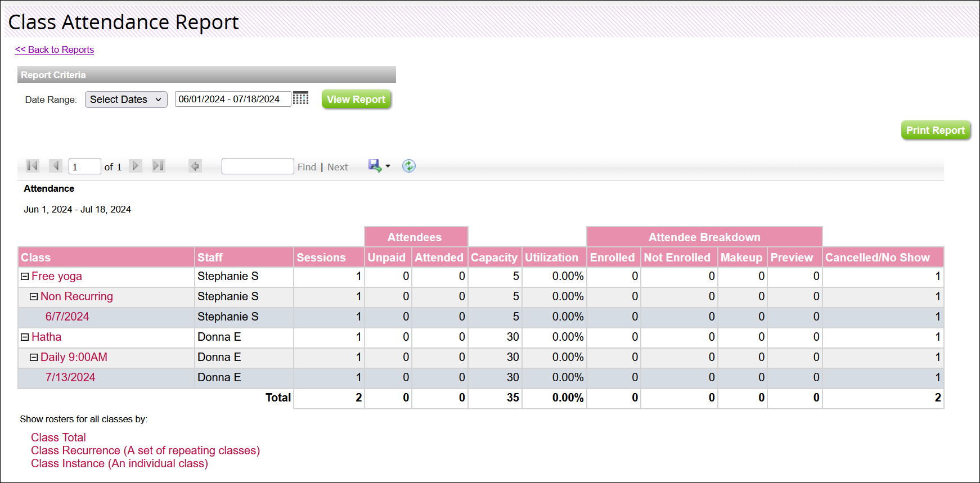Go to previous page of report
Screen dimensions: 980x483
coord(55,166)
